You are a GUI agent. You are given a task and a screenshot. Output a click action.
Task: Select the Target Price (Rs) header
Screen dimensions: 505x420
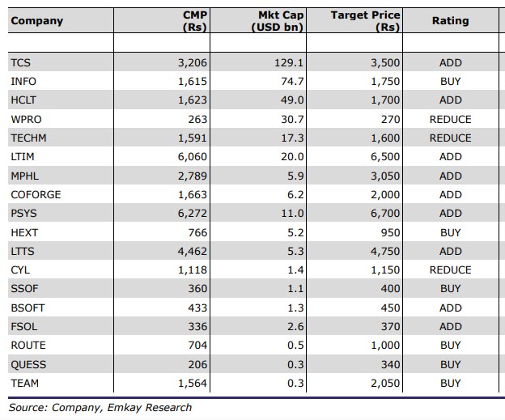click(366, 21)
